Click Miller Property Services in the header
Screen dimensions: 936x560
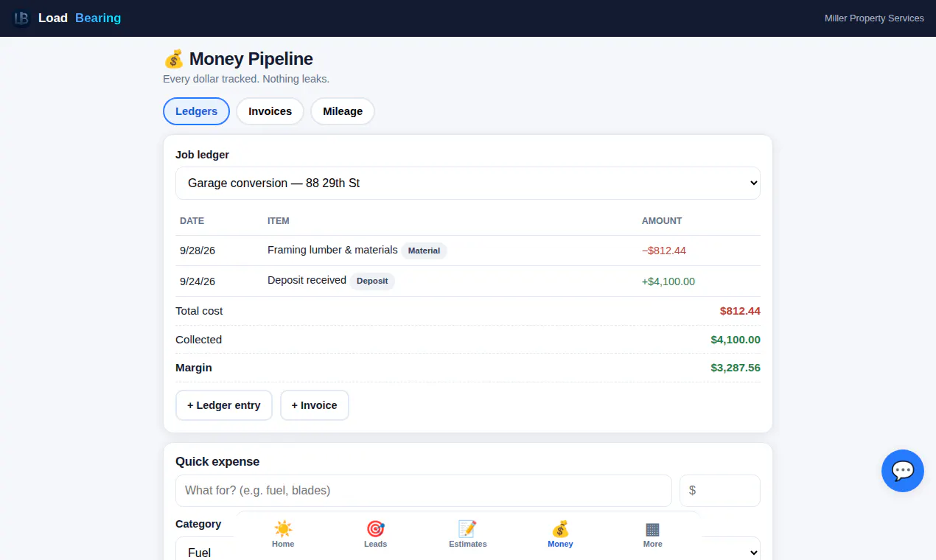click(874, 18)
